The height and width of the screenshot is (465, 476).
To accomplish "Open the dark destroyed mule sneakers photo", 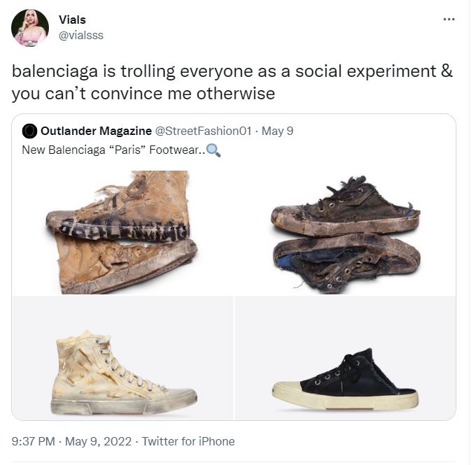I will click(345, 232).
